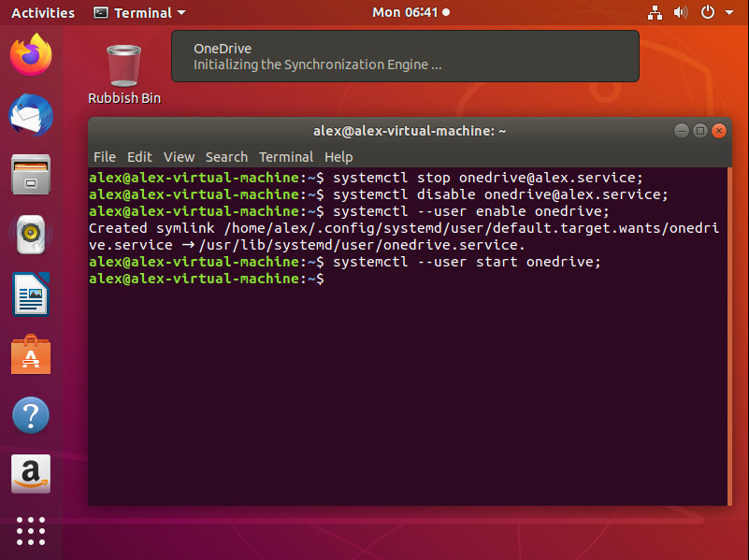Maximize the terminal window

(700, 131)
